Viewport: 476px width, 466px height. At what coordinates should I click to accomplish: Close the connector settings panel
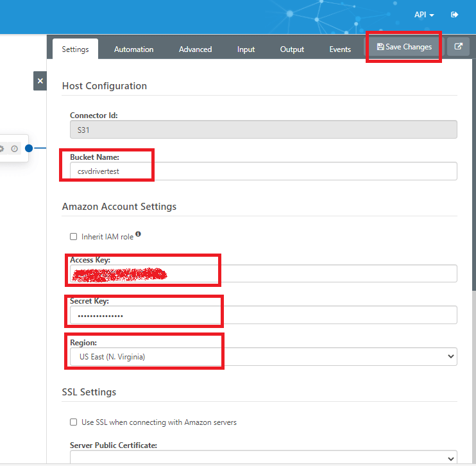[x=40, y=81]
